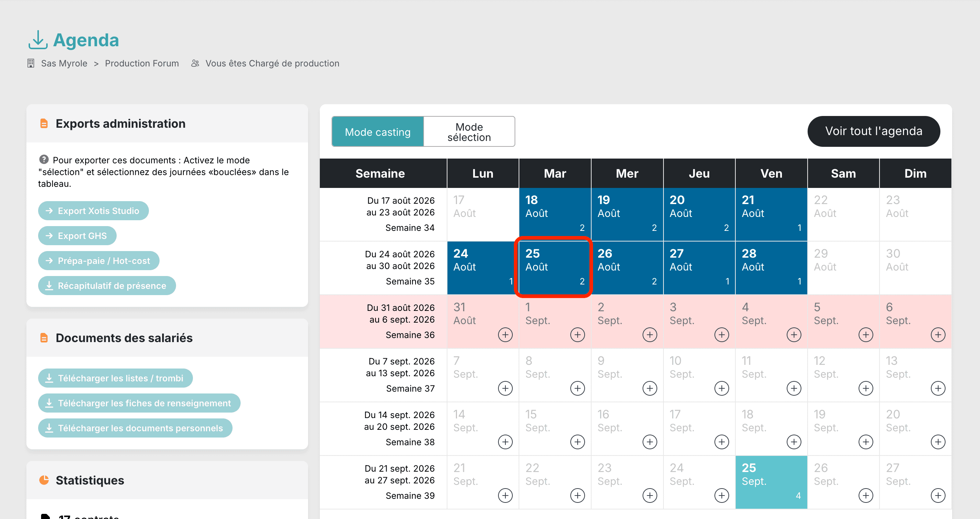Switch to Mode sélection
Screen dimensions: 980x519
pyautogui.click(x=469, y=132)
